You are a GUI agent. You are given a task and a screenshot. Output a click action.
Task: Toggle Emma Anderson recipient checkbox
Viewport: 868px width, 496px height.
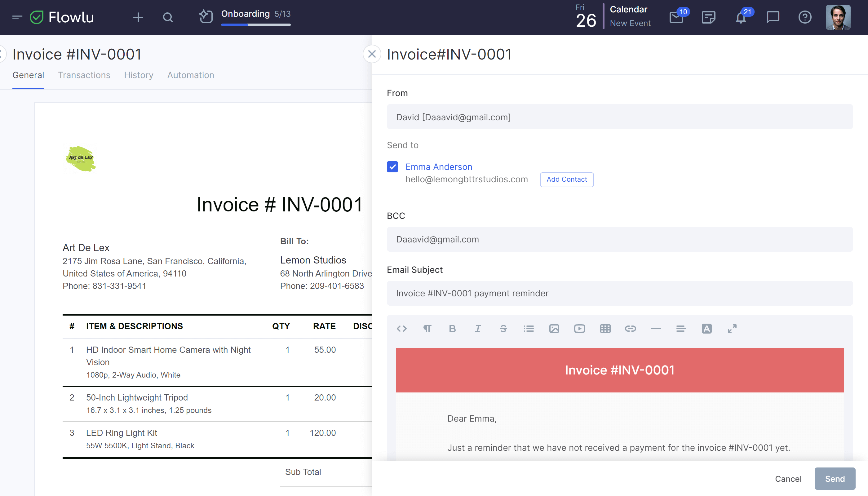coord(392,167)
